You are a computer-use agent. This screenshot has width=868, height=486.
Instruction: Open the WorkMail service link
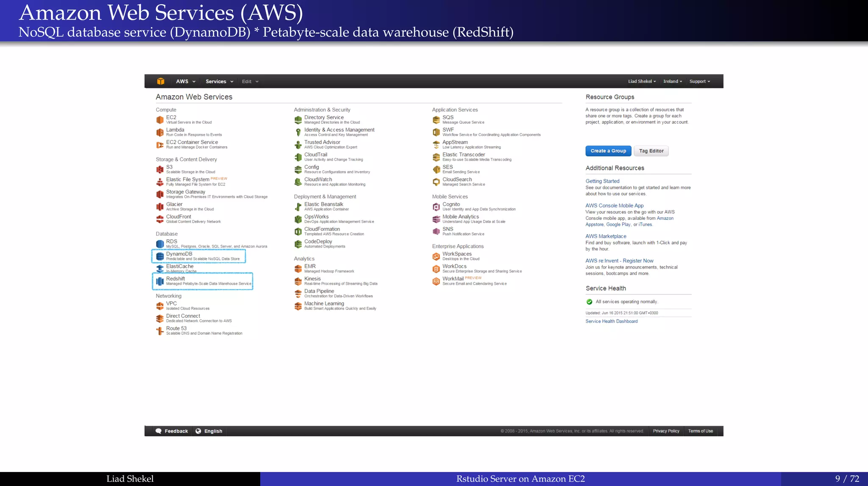[x=453, y=279]
